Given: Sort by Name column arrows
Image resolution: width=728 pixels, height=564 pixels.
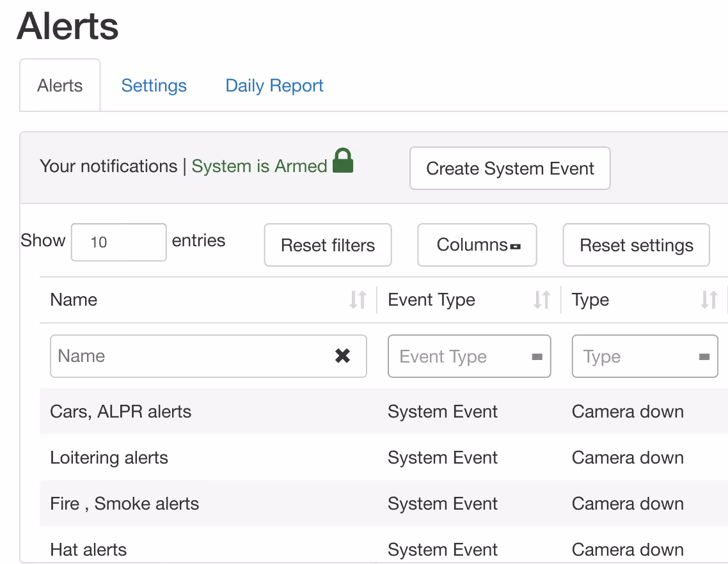Looking at the screenshot, I should (x=358, y=300).
